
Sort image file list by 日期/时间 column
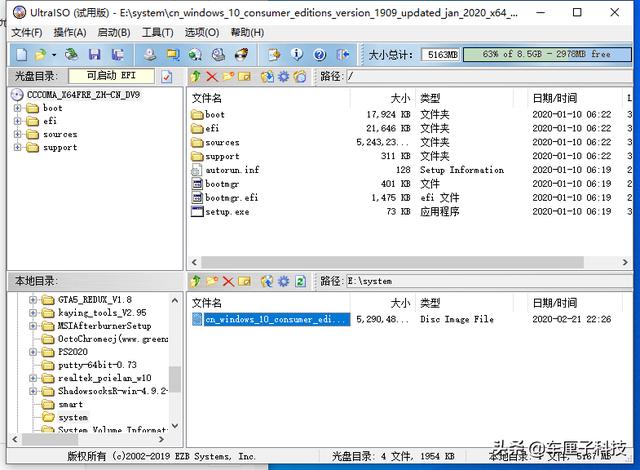click(x=574, y=98)
